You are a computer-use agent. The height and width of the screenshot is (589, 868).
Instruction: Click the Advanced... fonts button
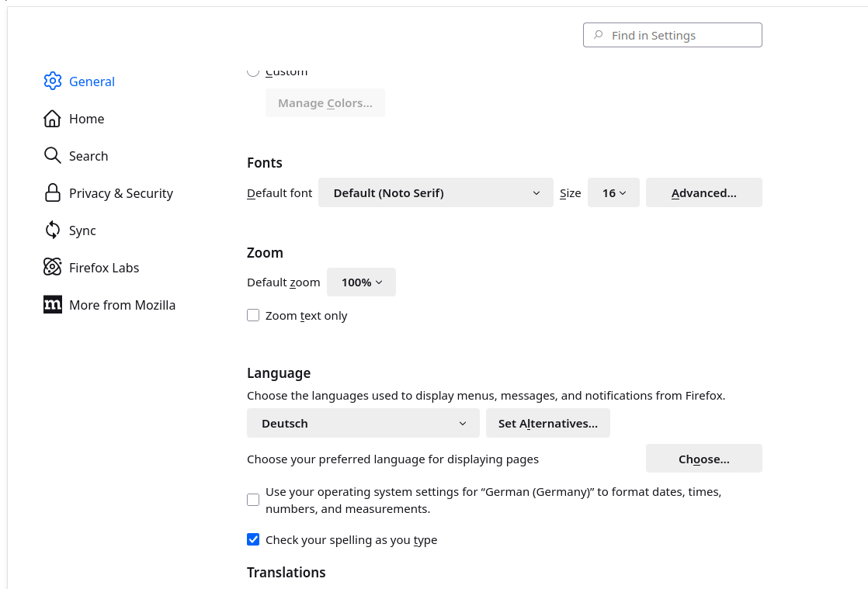[x=703, y=192]
